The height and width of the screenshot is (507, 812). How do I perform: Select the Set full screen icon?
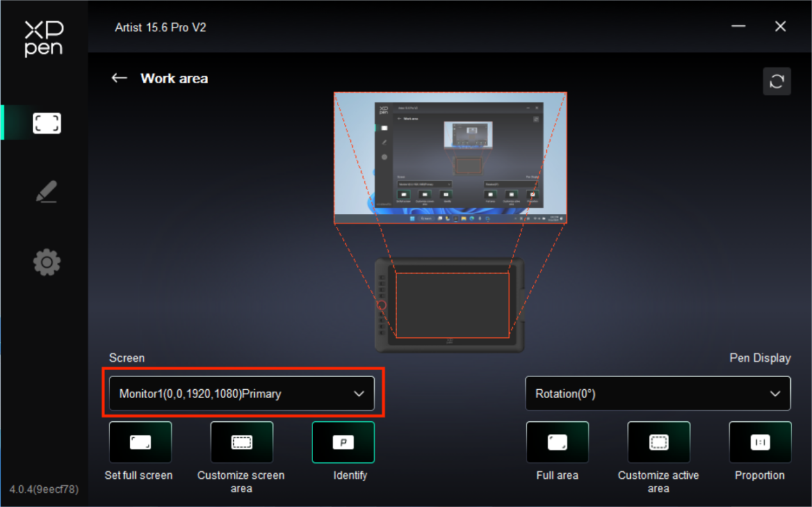click(x=140, y=442)
